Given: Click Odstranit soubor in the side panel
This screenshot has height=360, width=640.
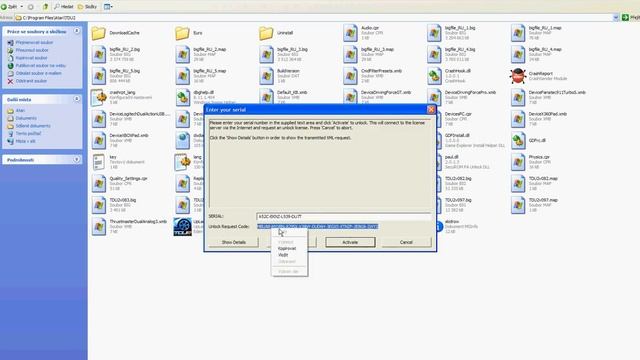Looking at the screenshot, I should coord(31,81).
